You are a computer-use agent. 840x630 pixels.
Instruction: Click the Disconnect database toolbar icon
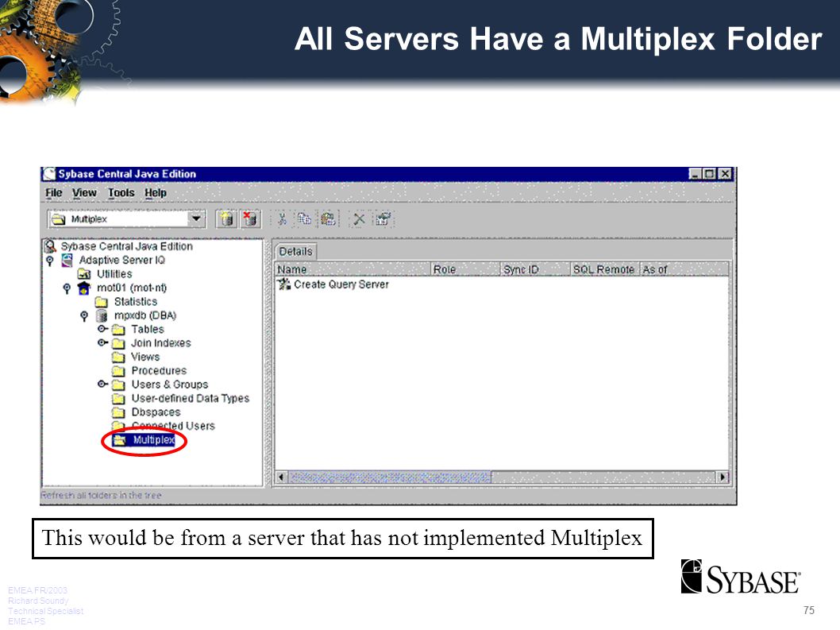coord(250,218)
